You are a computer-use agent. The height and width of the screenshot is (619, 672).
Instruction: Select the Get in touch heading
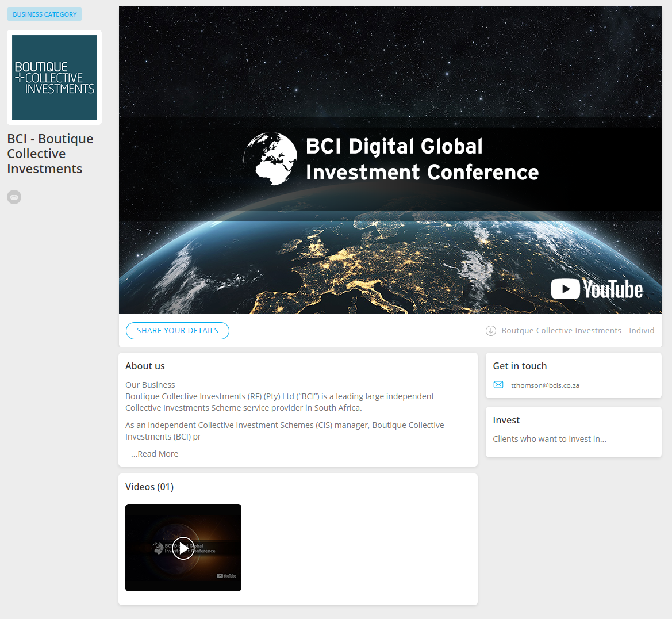coord(520,366)
